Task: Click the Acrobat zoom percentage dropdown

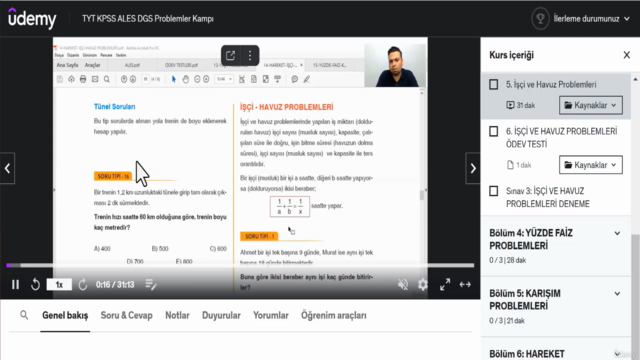Action: pyautogui.click(x=224, y=79)
